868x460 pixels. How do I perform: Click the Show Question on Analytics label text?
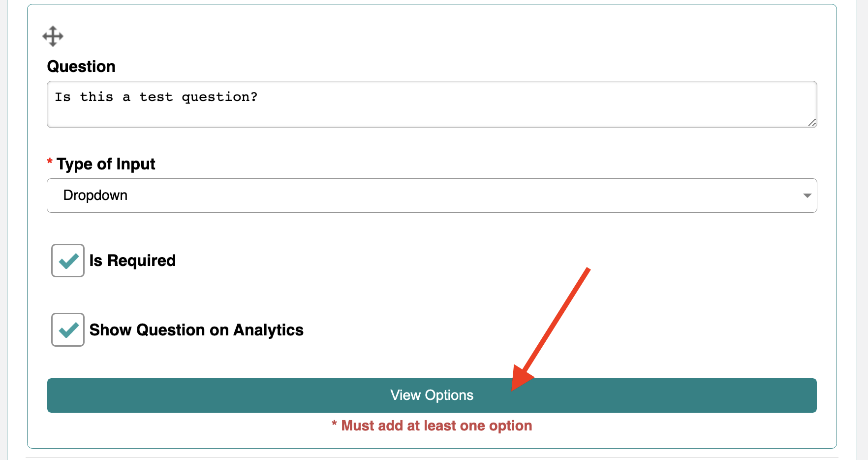[196, 330]
